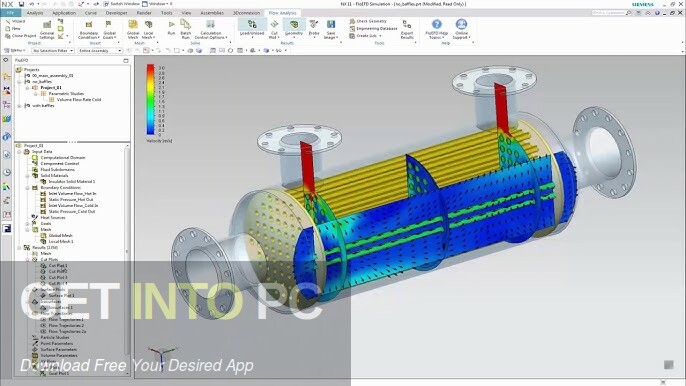686x386 pixels.
Task: Open Engineering Database
Action: point(373,28)
